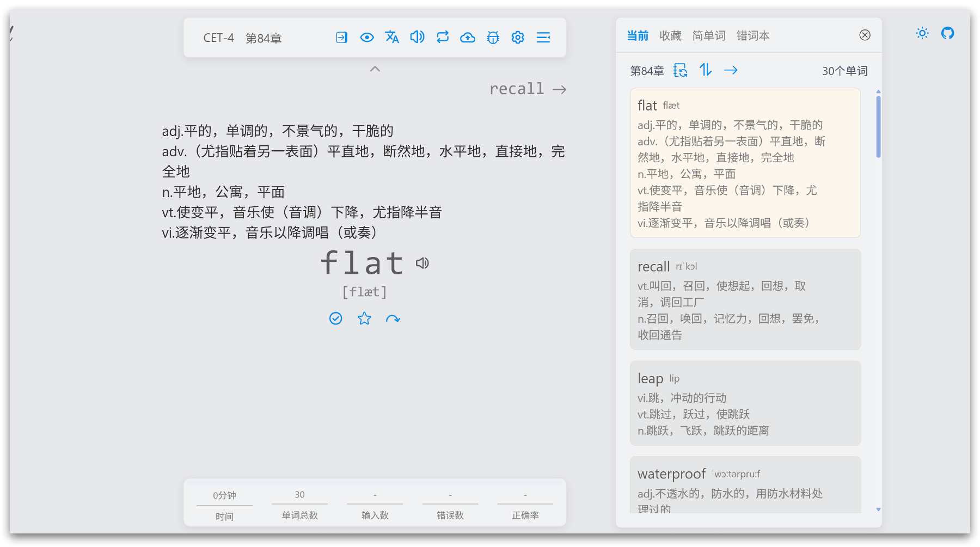The width and height of the screenshot is (980, 547).
Task: Close the word list panel
Action: tap(865, 35)
